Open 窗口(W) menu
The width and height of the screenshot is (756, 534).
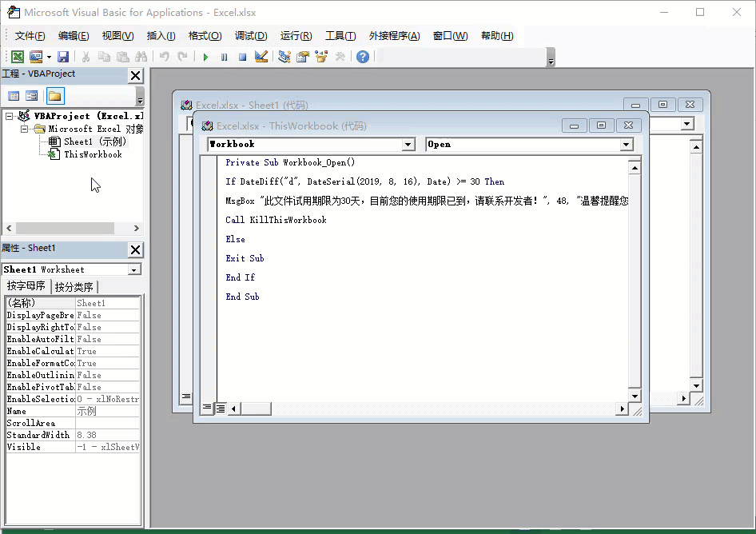450,36
